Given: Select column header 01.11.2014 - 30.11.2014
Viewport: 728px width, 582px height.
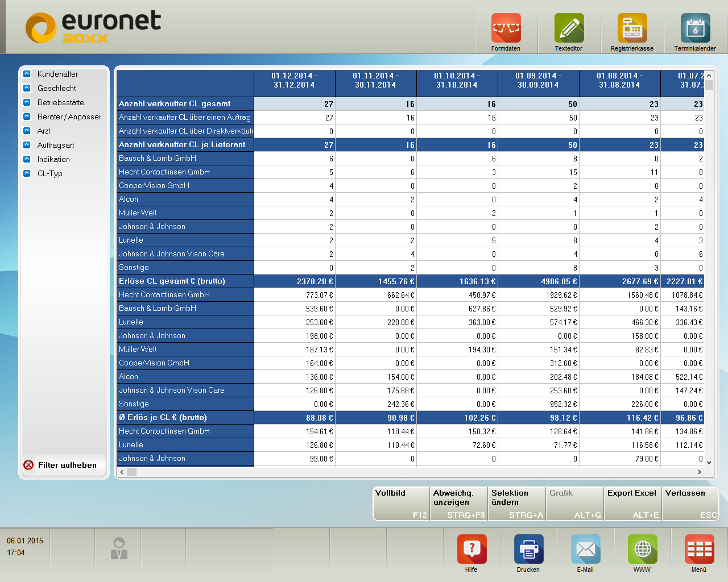Looking at the screenshot, I should pos(376,84).
